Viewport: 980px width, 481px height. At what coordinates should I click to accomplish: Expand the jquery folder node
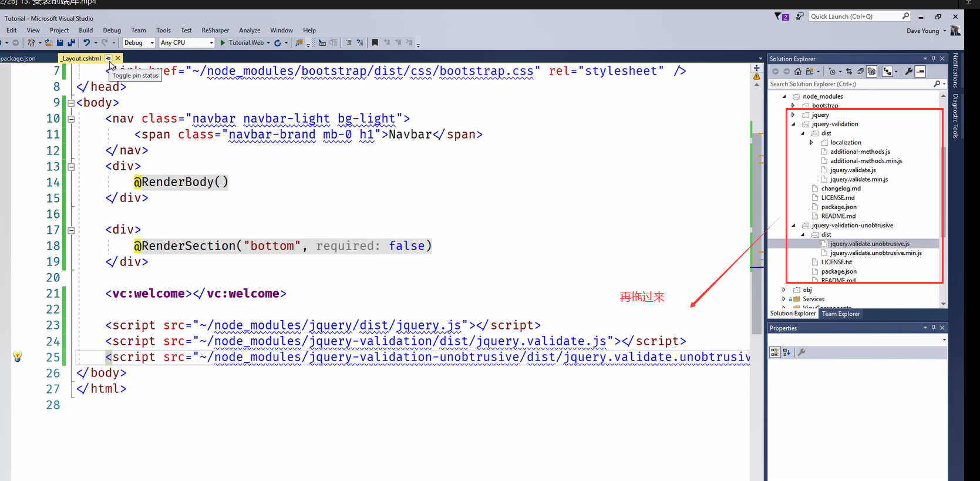[x=793, y=115]
